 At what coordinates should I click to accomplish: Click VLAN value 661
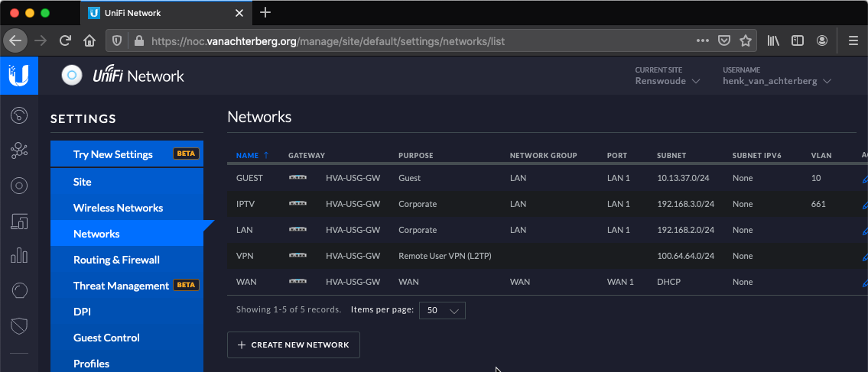click(x=818, y=204)
